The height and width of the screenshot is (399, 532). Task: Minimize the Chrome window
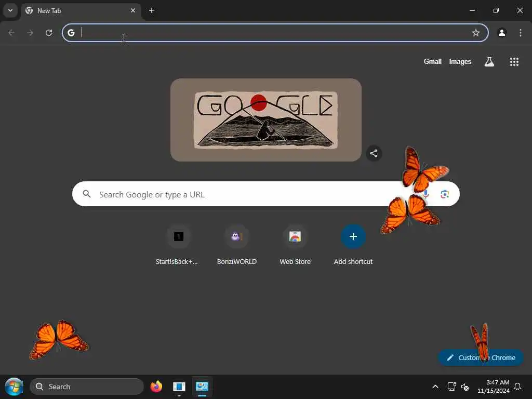[x=472, y=10]
